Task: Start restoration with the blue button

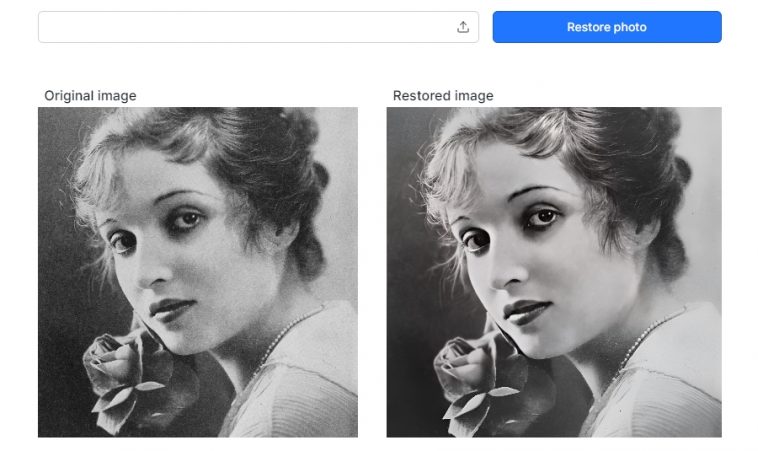Action: [607, 27]
